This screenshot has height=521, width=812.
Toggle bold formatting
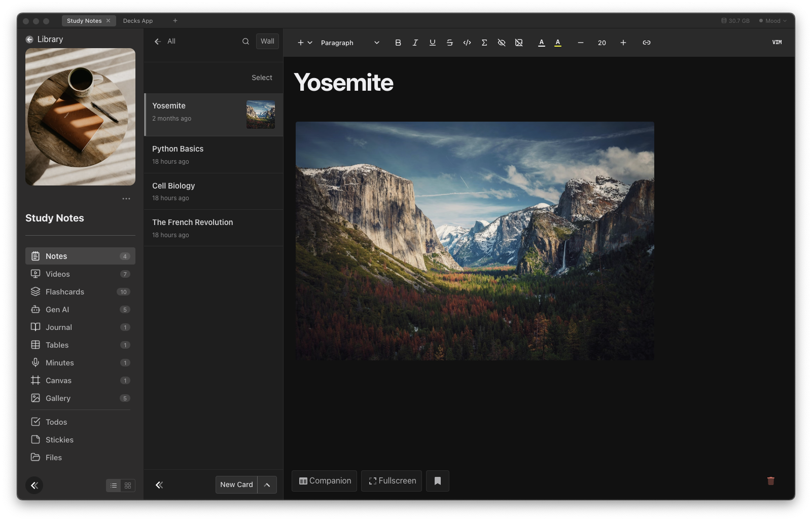(x=398, y=43)
